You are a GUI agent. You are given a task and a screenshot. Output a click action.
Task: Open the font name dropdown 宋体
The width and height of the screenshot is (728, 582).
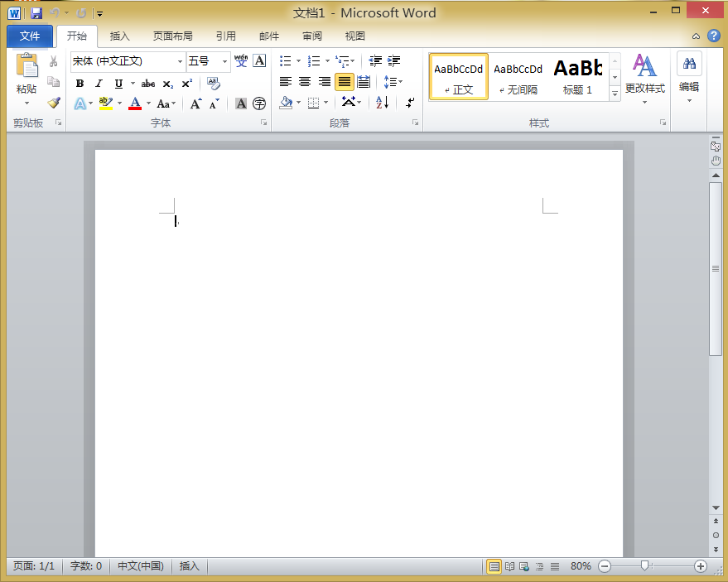181,61
